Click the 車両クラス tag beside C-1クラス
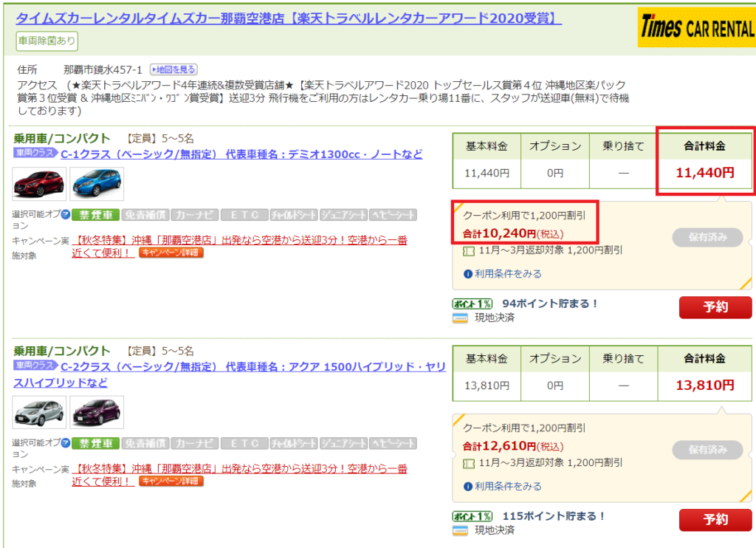The height and width of the screenshot is (548, 756). coord(35,153)
